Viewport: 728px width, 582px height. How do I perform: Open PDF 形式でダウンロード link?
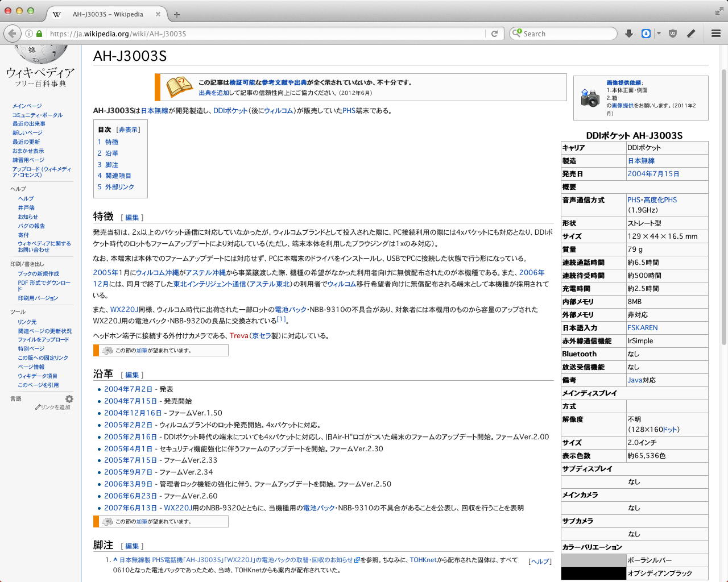pyautogui.click(x=44, y=285)
